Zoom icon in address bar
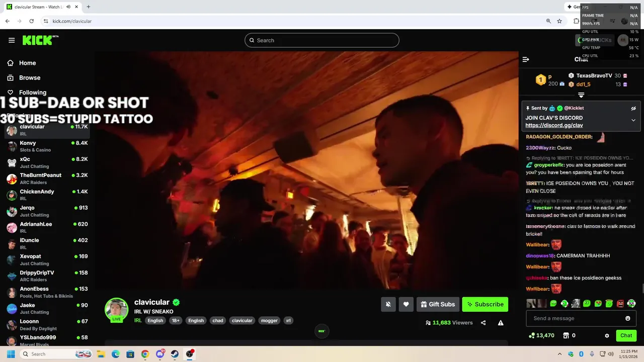Screen dimensions: 644x362 tap(548, 21)
